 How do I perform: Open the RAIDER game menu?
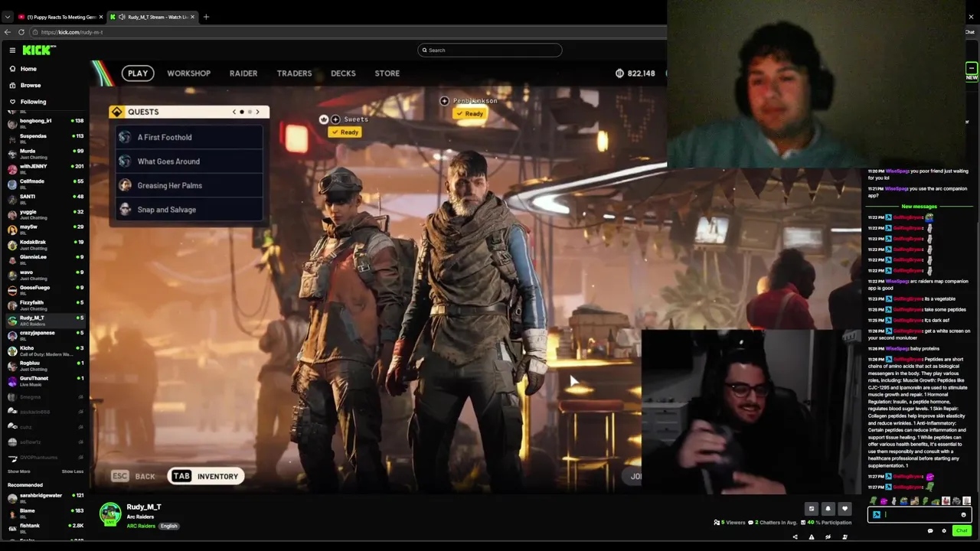[x=243, y=73]
